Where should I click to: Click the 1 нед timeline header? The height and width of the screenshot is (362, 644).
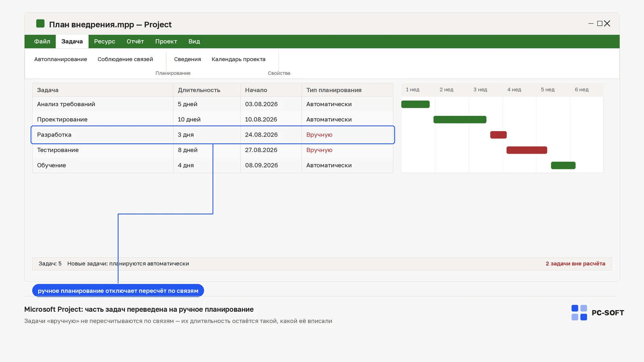(413, 90)
